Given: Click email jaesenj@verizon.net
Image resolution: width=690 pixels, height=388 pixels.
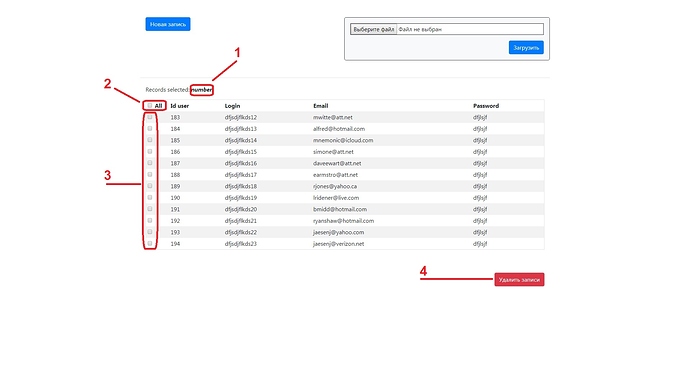Looking at the screenshot, I should tap(338, 244).
